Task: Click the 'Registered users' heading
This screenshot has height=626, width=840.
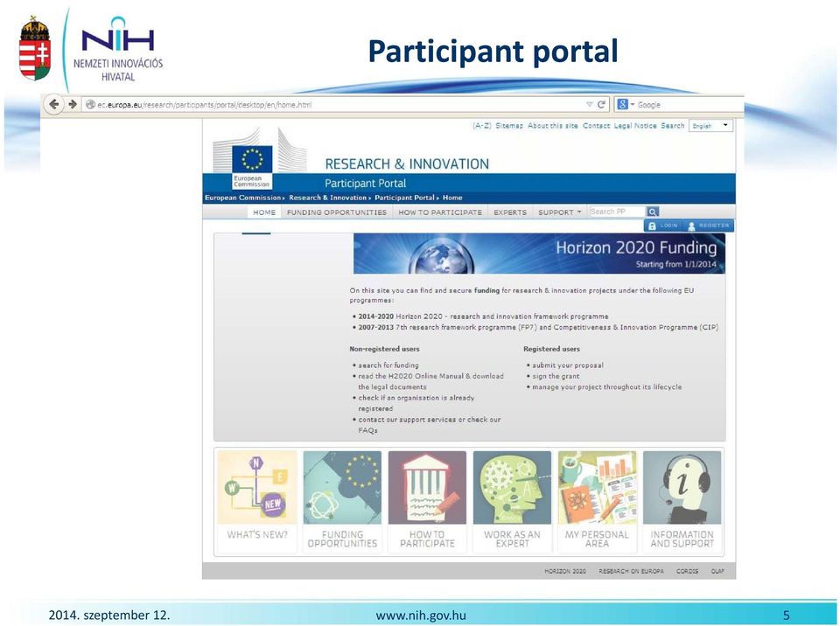Action: click(x=552, y=349)
